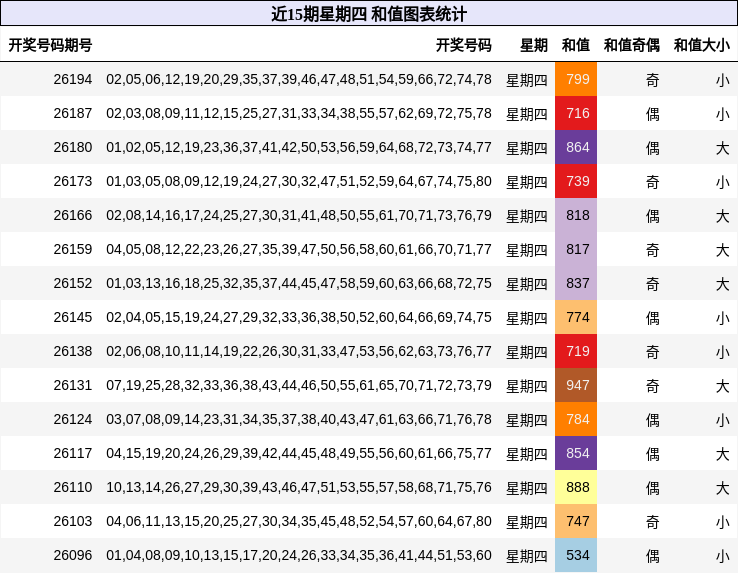
Task: Click the 星期 column header
Action: (534, 45)
